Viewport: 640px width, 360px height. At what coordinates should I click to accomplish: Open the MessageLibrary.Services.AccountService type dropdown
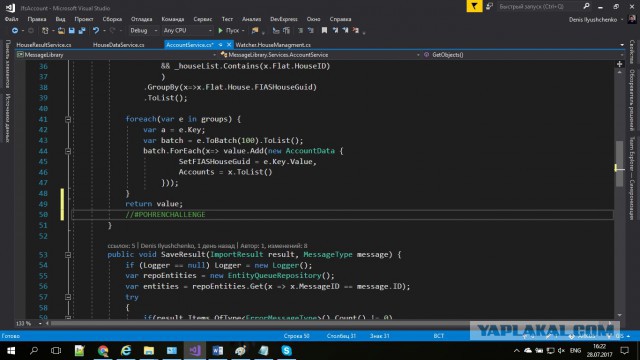tap(320, 55)
